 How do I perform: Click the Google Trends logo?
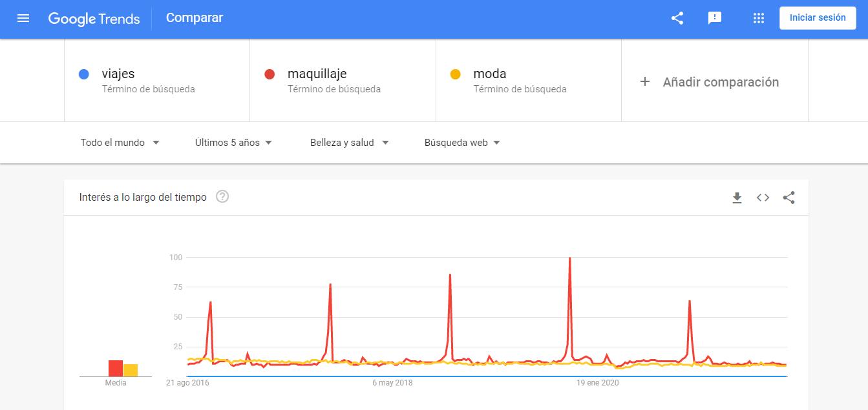pyautogui.click(x=94, y=18)
